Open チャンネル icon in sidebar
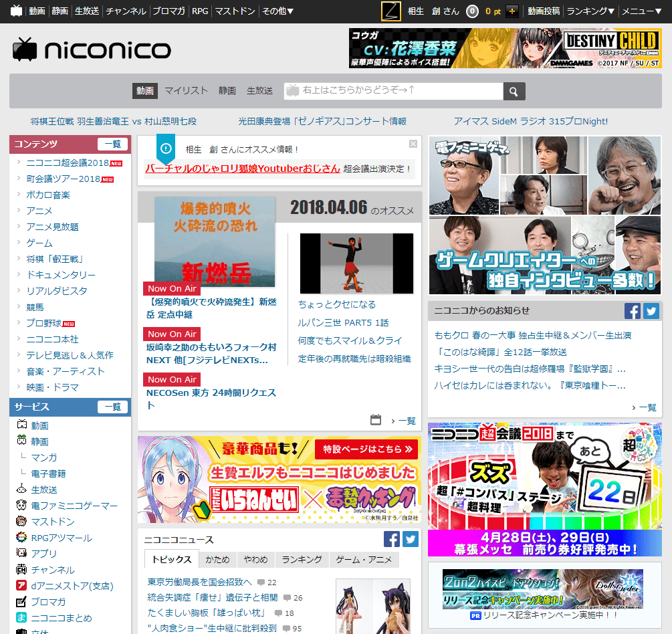Screen dimensions: 672x634 click(21, 569)
